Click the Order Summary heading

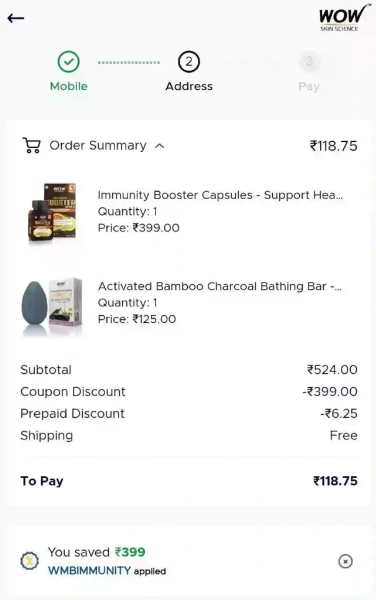[98, 145]
